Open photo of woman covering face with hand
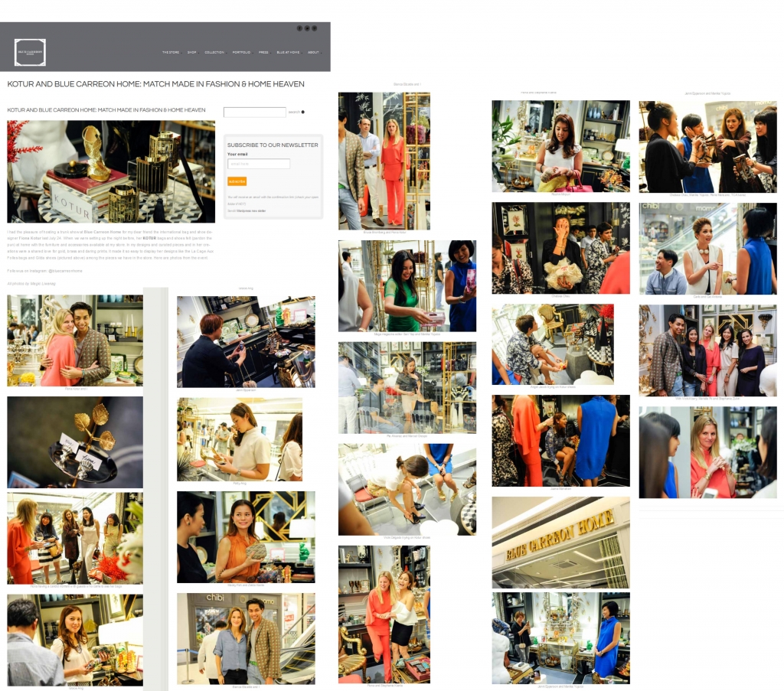 click(x=561, y=248)
